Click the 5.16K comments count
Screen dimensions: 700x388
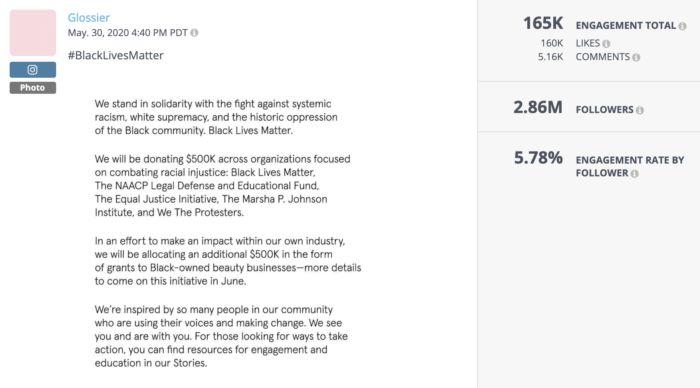click(550, 57)
